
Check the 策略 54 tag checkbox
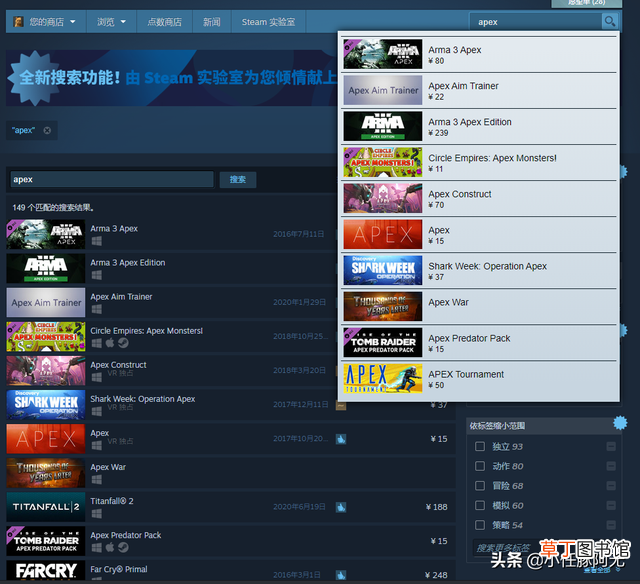(480, 524)
